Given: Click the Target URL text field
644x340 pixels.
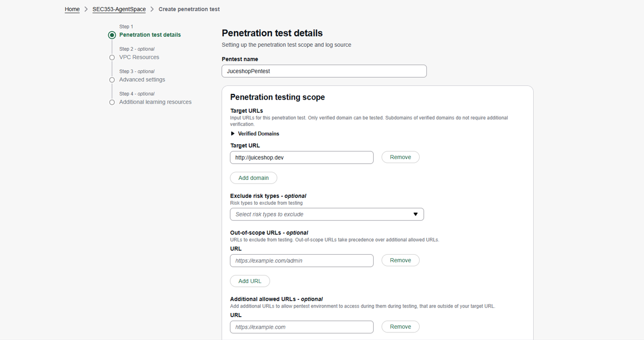Looking at the screenshot, I should tap(301, 158).
